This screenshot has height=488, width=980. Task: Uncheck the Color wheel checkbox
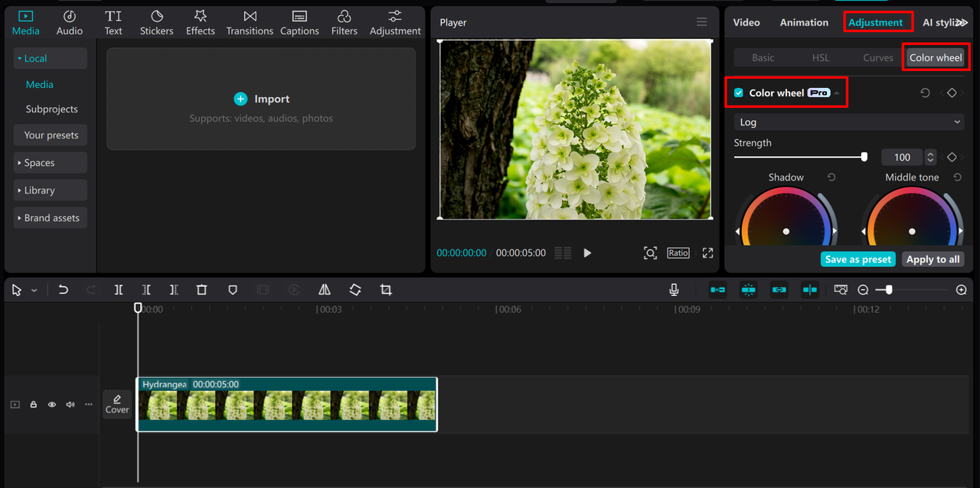(x=739, y=93)
